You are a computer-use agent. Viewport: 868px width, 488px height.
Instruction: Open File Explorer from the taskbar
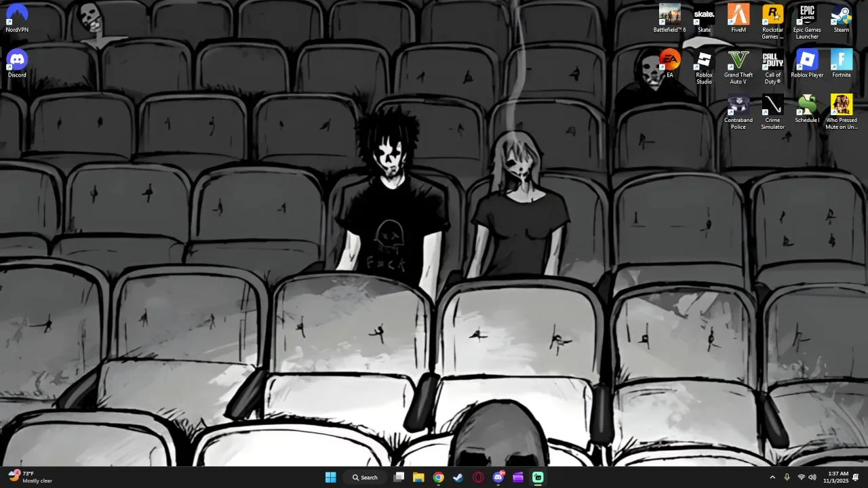418,477
